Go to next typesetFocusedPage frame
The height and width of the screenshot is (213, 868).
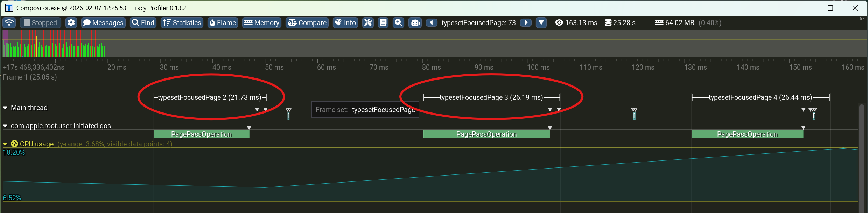point(526,23)
